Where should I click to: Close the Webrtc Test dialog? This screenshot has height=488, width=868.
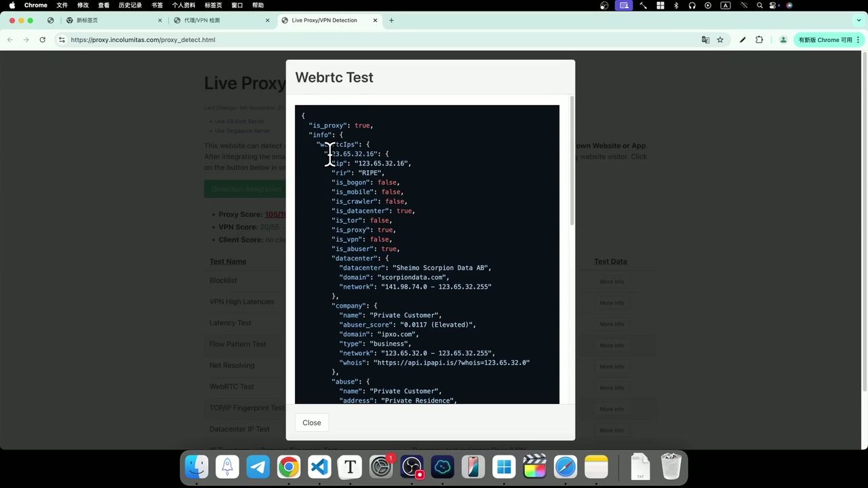(x=311, y=422)
